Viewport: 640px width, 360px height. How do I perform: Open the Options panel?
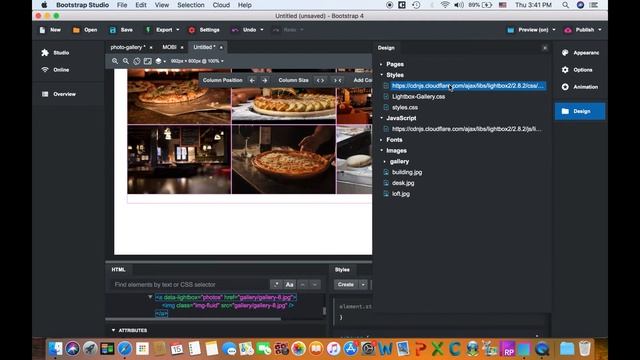point(577,70)
